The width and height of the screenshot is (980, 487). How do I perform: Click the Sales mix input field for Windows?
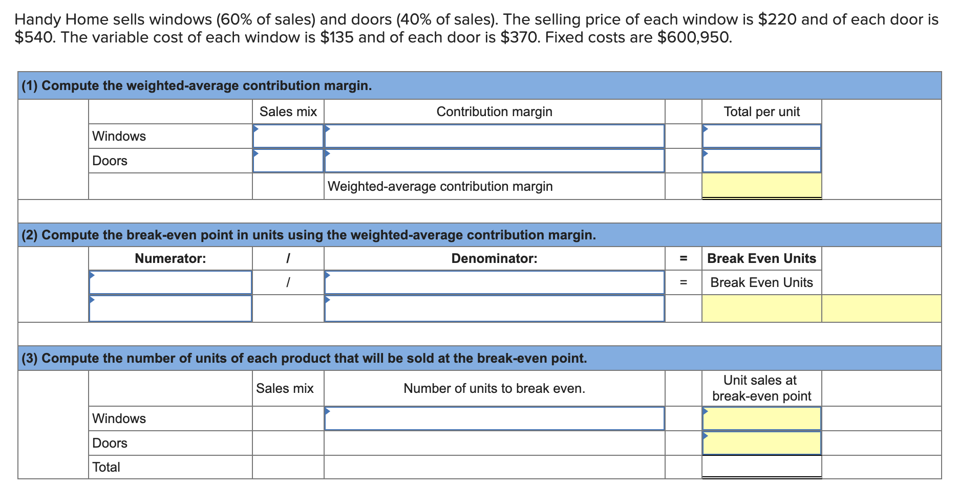pos(287,136)
